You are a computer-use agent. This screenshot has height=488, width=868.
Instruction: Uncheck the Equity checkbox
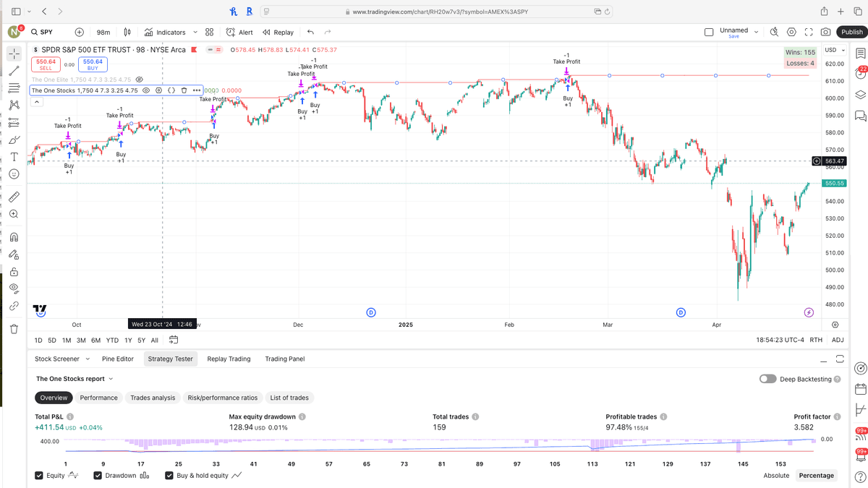coord(39,475)
